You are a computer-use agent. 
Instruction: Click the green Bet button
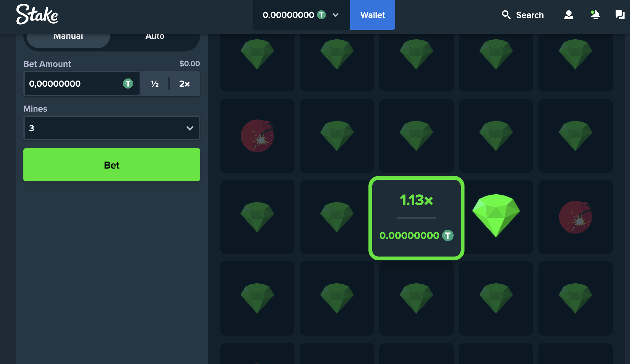[111, 165]
